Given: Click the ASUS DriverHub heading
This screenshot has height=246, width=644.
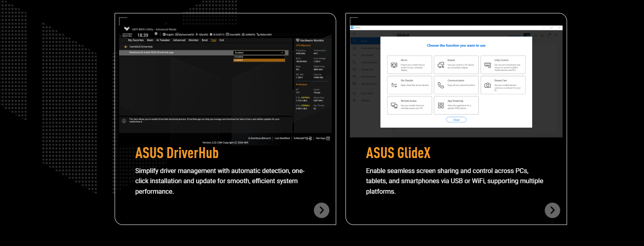Looking at the screenshot, I should [177, 153].
